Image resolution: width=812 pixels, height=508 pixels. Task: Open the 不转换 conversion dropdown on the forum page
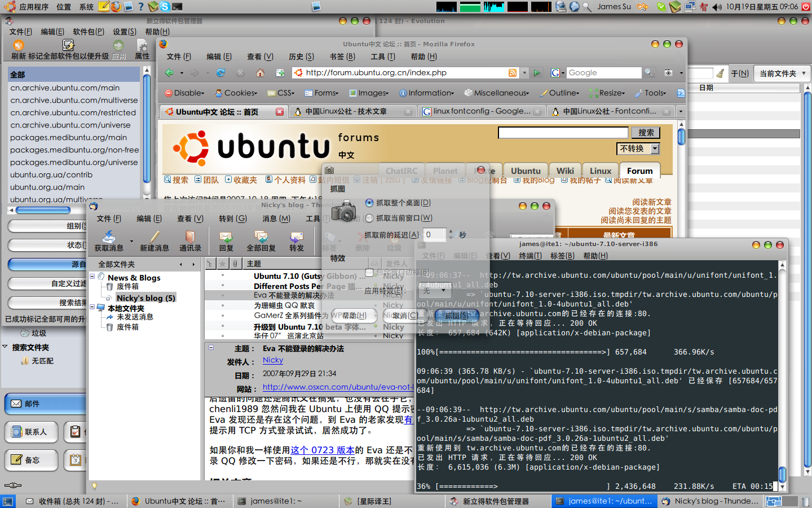point(638,148)
